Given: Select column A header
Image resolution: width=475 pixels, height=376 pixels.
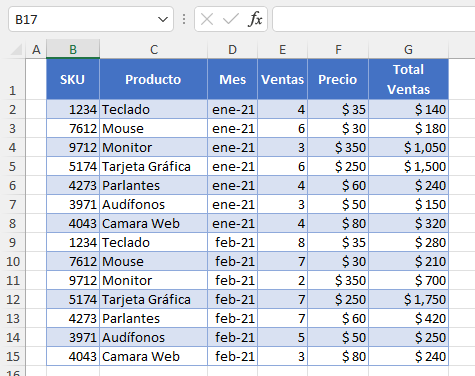Looking at the screenshot, I should (x=36, y=50).
